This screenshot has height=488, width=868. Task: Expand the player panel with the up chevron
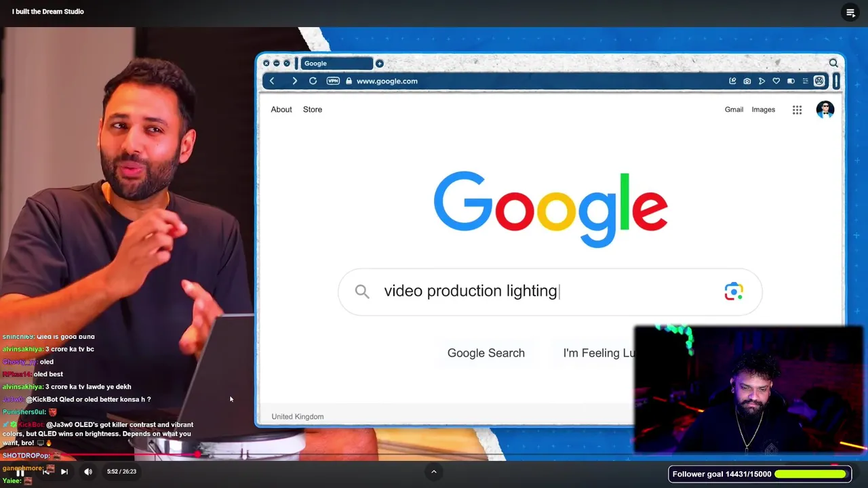point(434,472)
